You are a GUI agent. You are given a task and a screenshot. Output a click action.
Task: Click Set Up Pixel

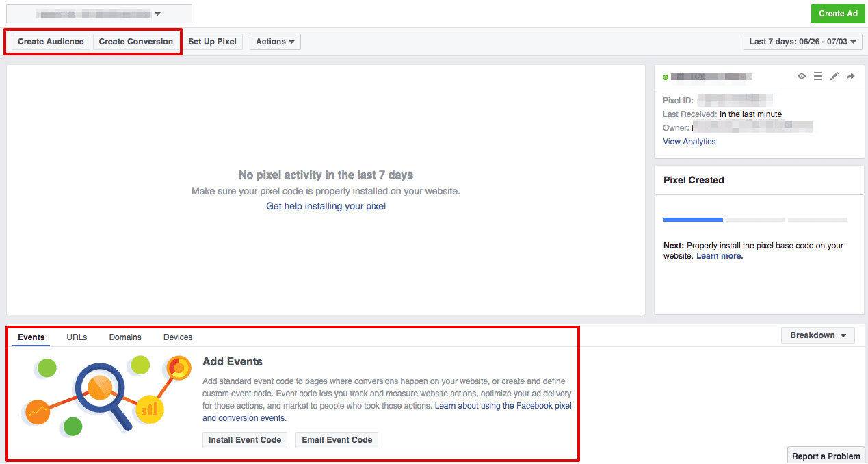pyautogui.click(x=213, y=41)
